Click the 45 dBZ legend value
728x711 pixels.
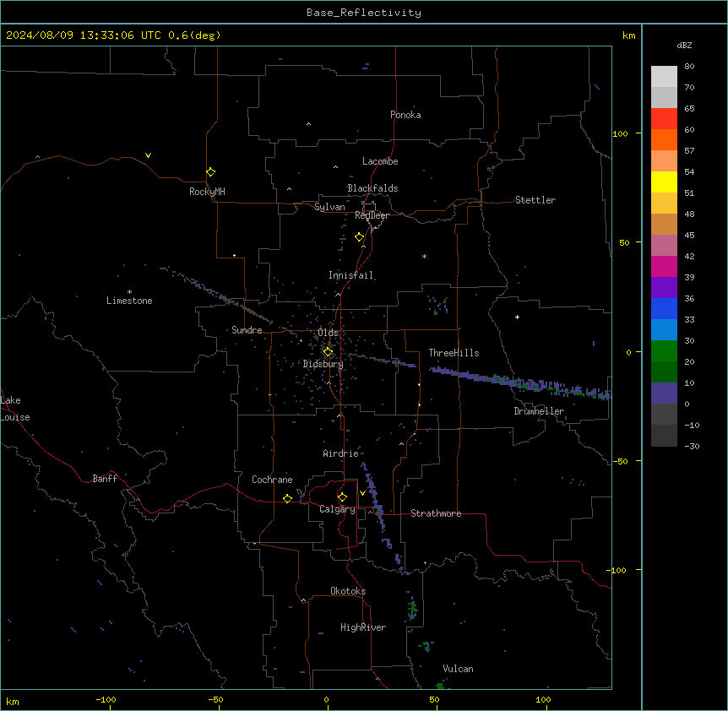tap(689, 235)
